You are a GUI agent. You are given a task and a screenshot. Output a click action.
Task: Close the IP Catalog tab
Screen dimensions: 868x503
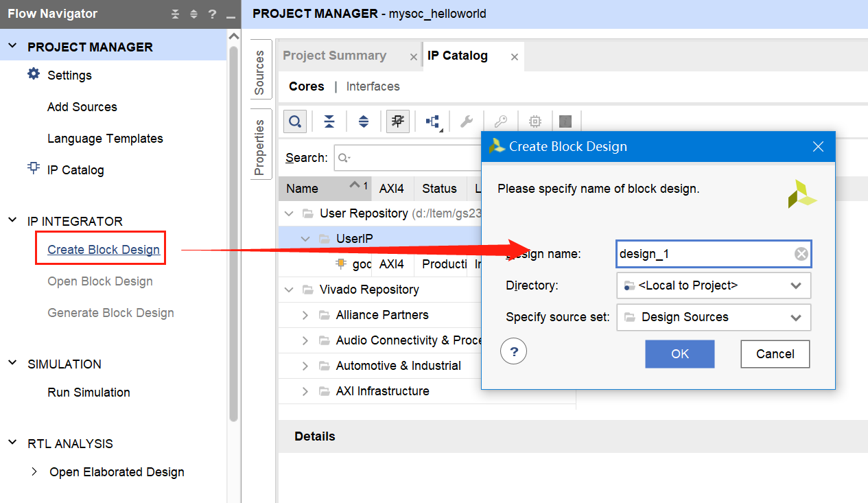(515, 58)
